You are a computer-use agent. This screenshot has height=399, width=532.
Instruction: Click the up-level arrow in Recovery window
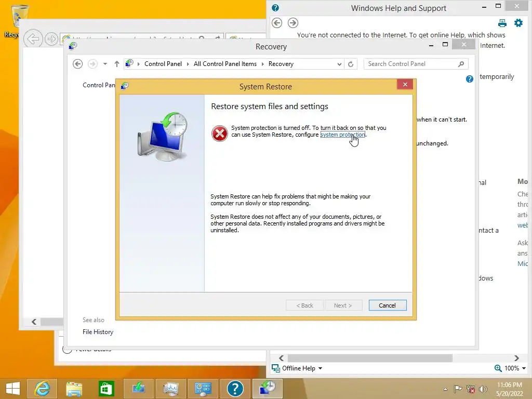(117, 64)
